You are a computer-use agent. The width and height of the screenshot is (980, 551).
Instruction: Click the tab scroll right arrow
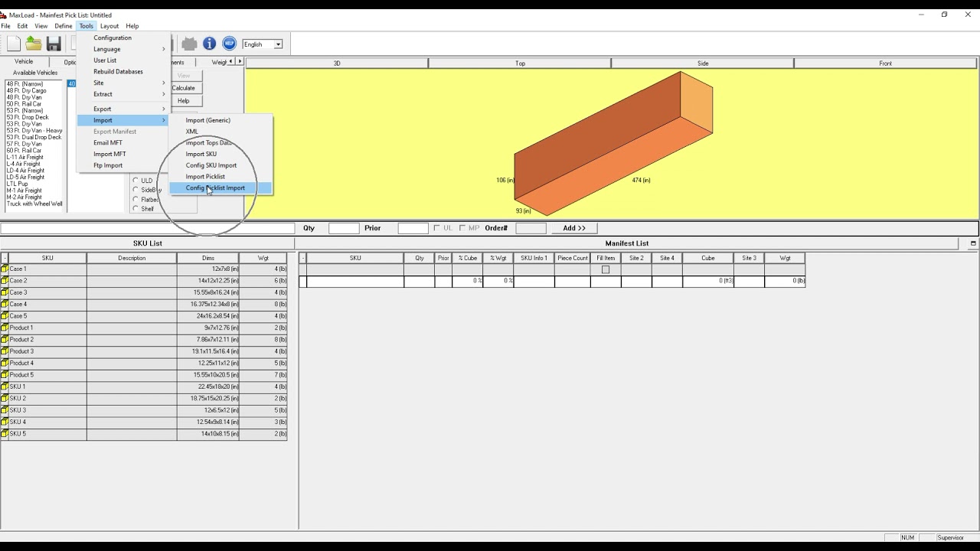tap(240, 61)
